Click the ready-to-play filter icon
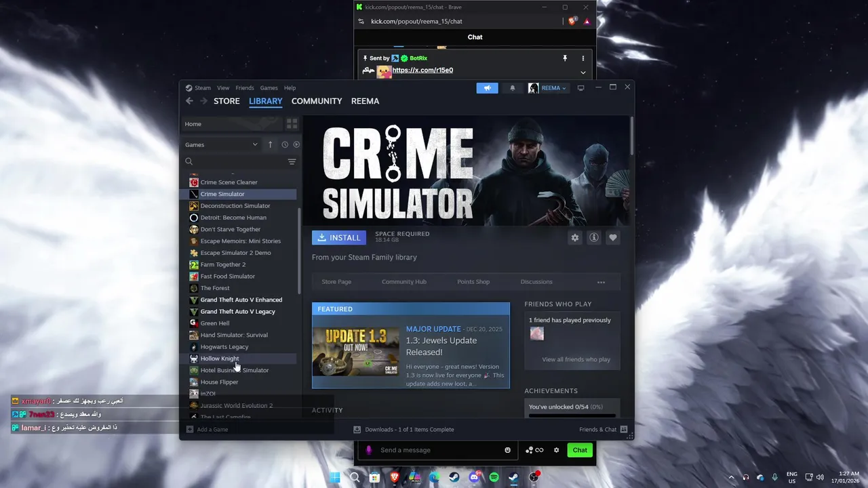The image size is (868, 488). pos(296,144)
